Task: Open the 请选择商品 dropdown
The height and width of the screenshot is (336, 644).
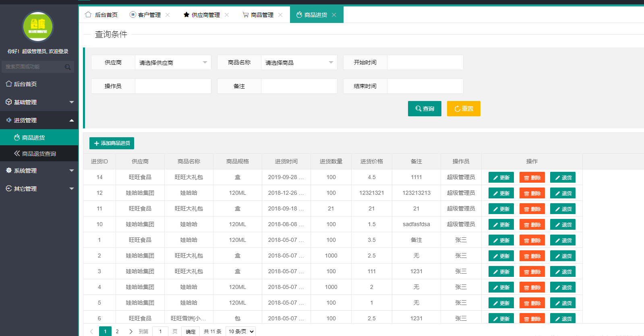Action: coord(299,62)
